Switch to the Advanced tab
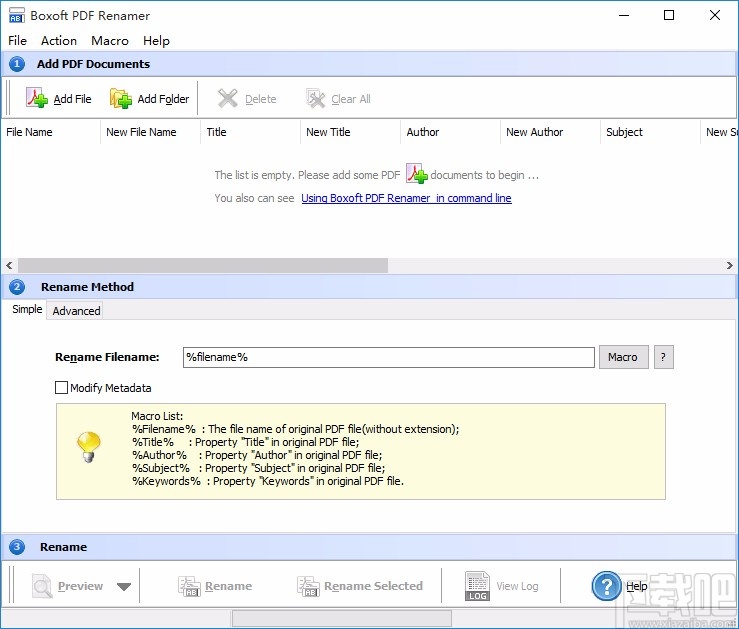The image size is (739, 629). (x=76, y=311)
